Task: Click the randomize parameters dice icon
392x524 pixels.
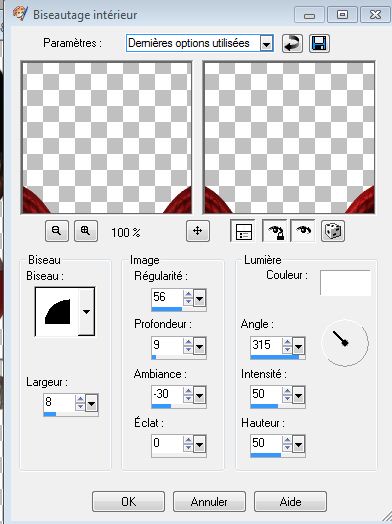Action: pos(333,231)
